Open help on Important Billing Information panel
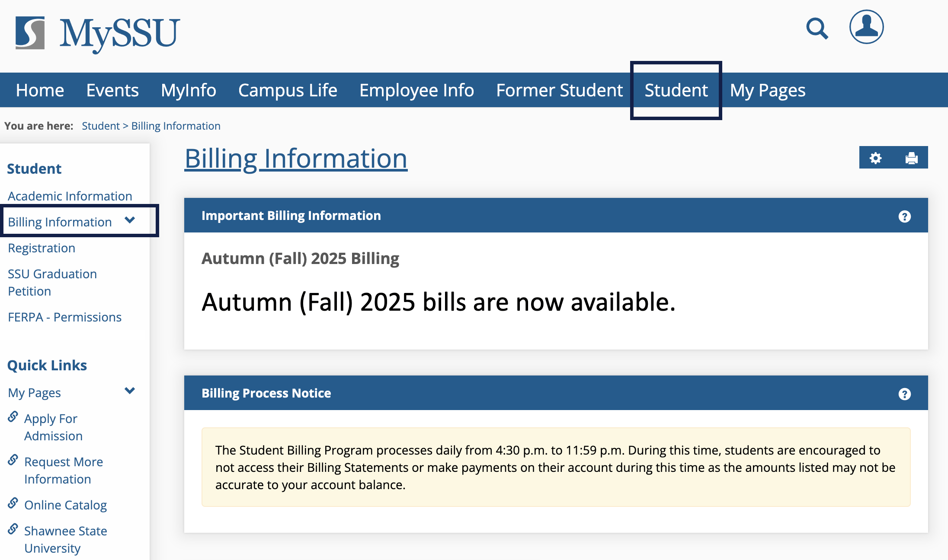This screenshot has height=560, width=948. [x=904, y=216]
